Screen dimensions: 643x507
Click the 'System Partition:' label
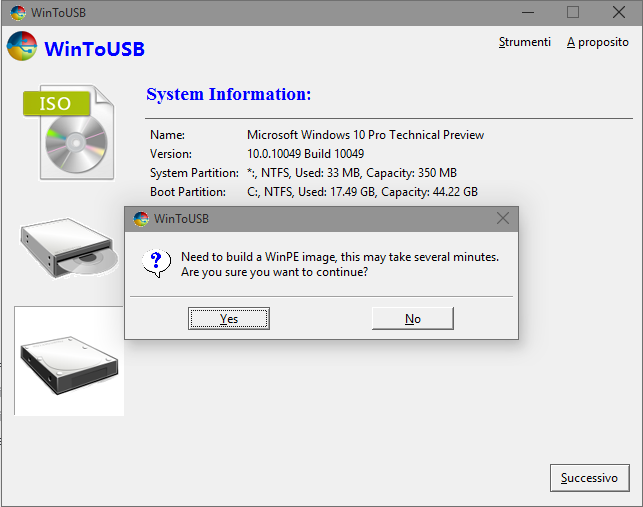tap(194, 173)
